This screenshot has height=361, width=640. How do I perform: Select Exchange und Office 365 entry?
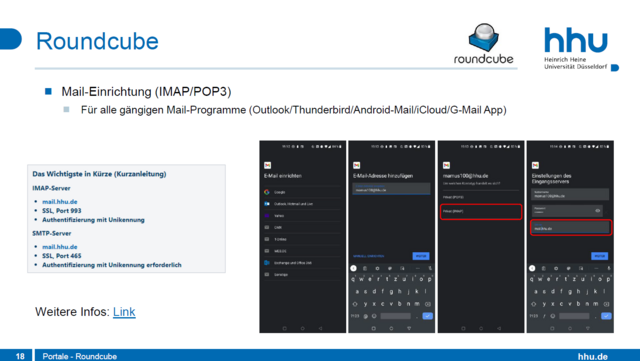pyautogui.click(x=302, y=263)
